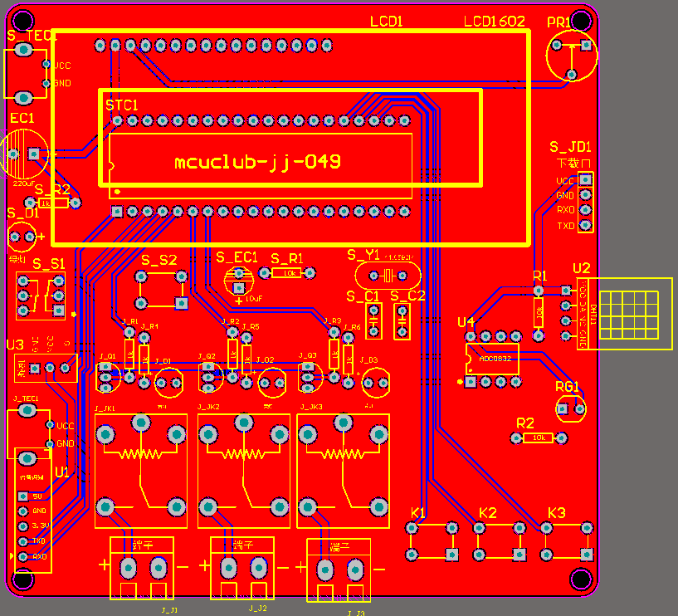678x616 pixels.
Task: Select the S_S1 switch label
Action: pyautogui.click(x=48, y=264)
